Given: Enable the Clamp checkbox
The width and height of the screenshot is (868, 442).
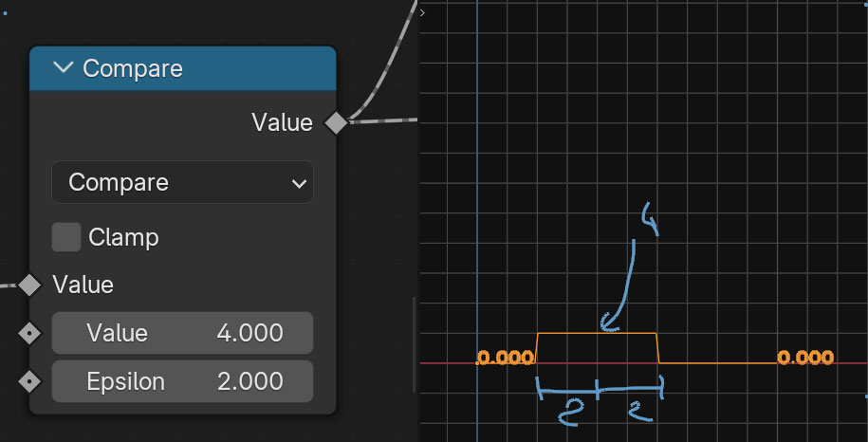Looking at the screenshot, I should [66, 237].
